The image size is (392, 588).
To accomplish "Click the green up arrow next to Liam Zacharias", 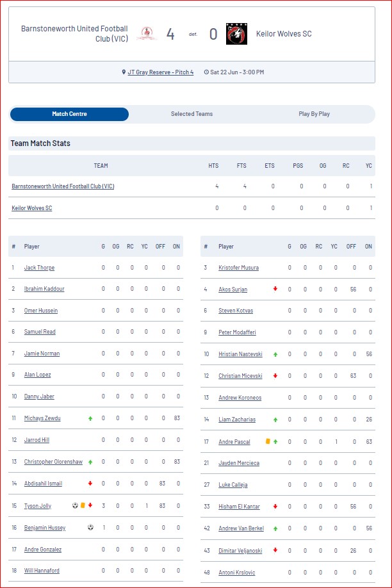I will [275, 420].
